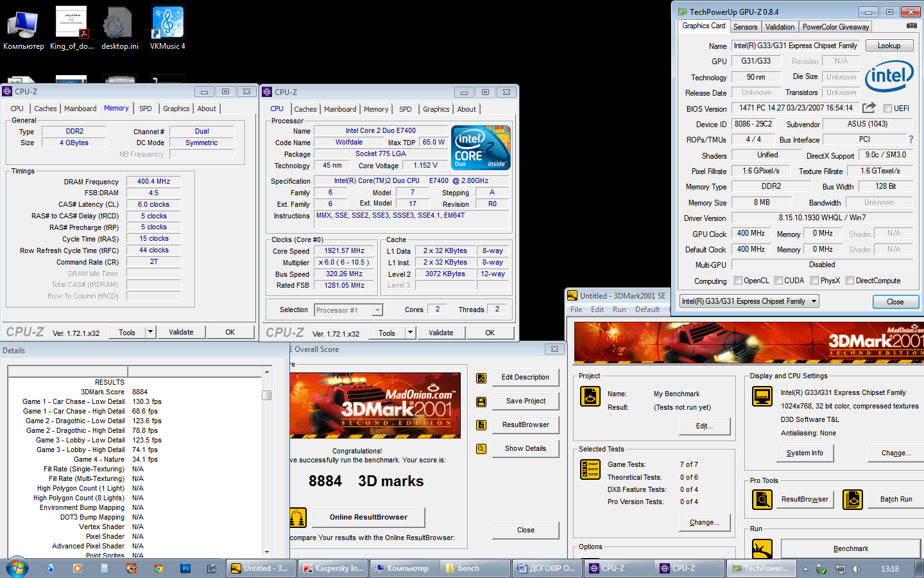The image size is (924, 578).
Task: Click the magnifier icon beside Show Details
Action: pos(481,449)
